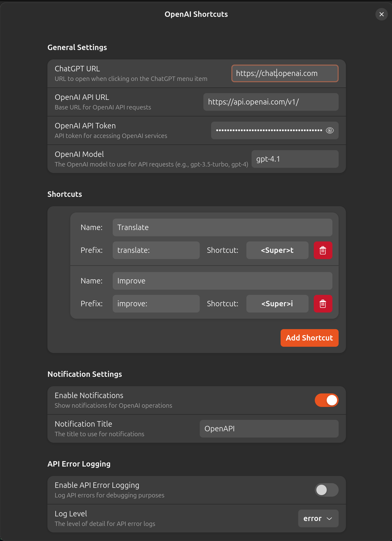This screenshot has width=392, height=541.
Task: Click the OpenAI Shortcuts window title
Action: coord(196,14)
